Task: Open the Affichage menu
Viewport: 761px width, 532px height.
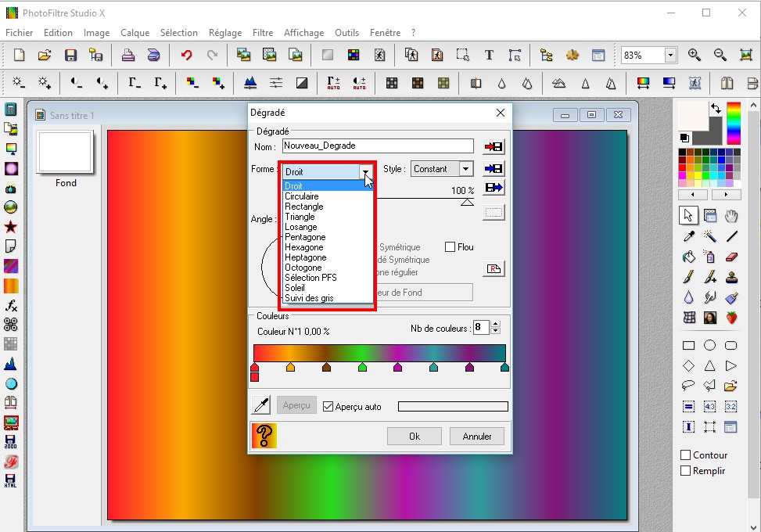Action: 303,33
